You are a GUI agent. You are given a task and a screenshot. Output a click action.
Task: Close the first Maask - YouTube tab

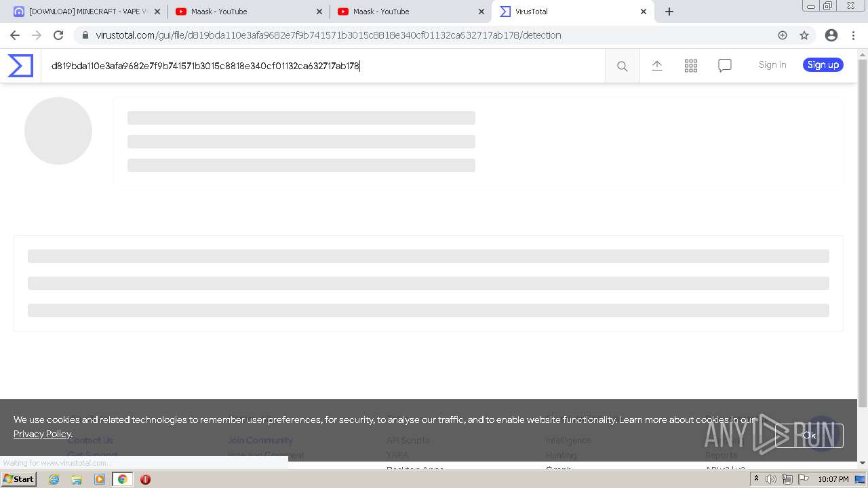(319, 12)
